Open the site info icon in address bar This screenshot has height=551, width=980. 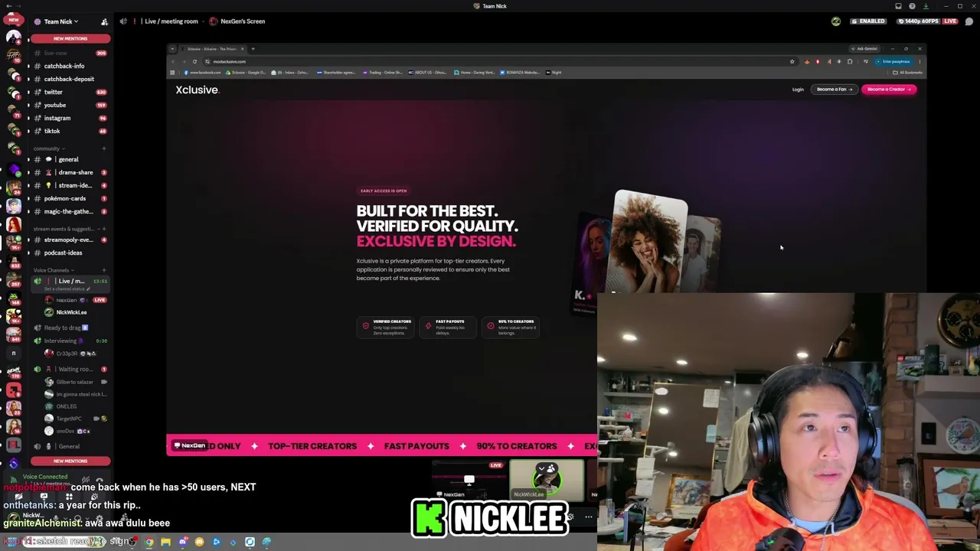click(207, 61)
